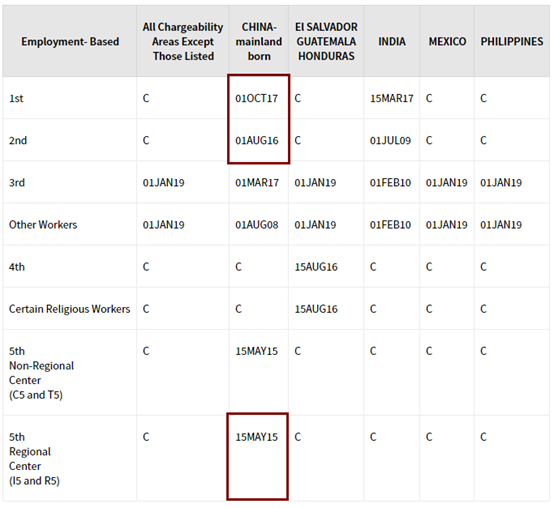Select the CHINA-mainland born column header
The image size is (554, 508).
(x=259, y=41)
